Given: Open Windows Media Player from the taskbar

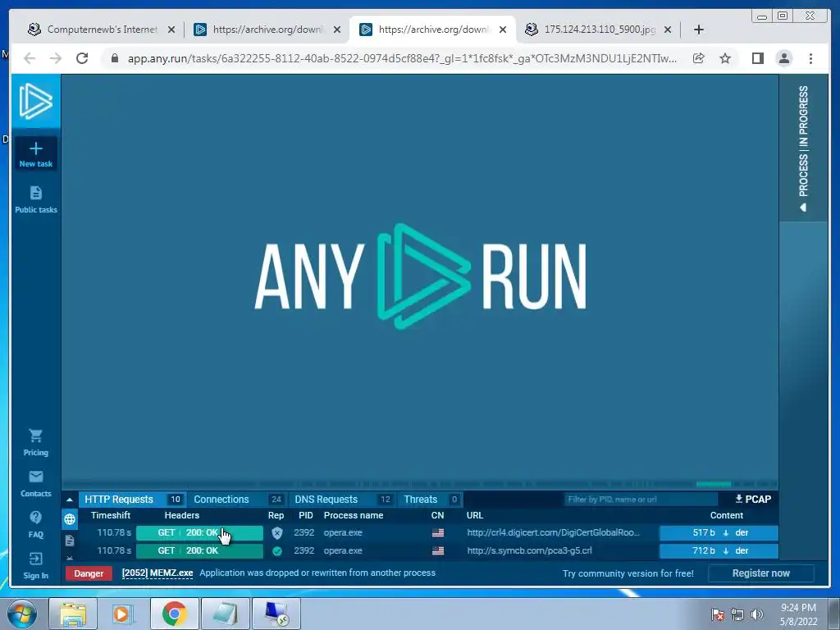Looking at the screenshot, I should pos(123,614).
